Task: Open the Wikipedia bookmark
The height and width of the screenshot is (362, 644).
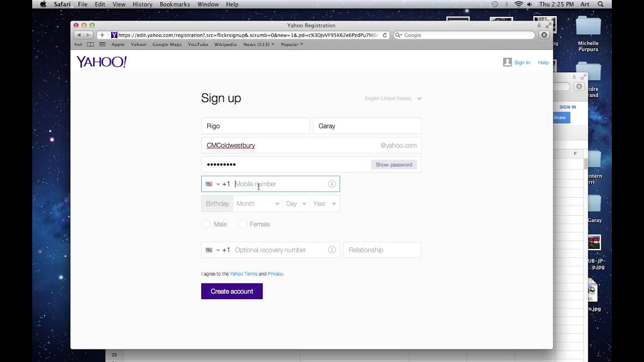Action: (x=225, y=44)
